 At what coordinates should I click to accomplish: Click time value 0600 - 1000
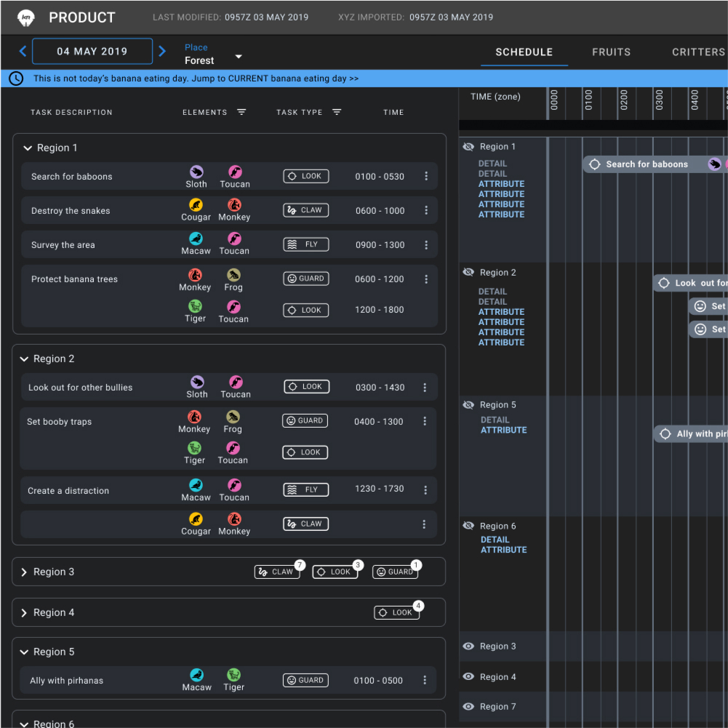coord(380,211)
